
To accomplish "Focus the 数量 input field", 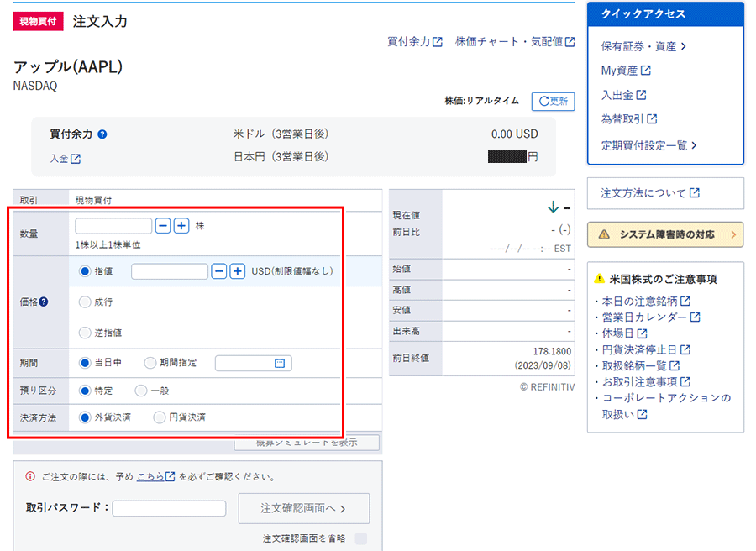I will pos(113,225).
